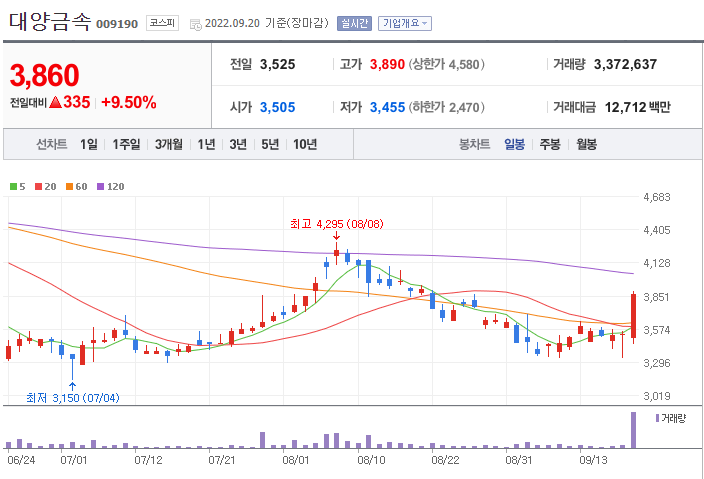Click the 코스피 market badge
The width and height of the screenshot is (704, 479).
click(162, 23)
